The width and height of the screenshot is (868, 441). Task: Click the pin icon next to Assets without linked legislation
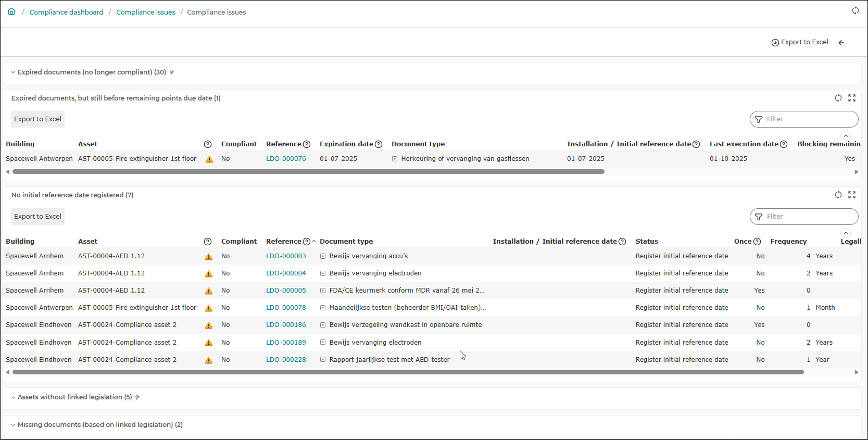pos(137,397)
